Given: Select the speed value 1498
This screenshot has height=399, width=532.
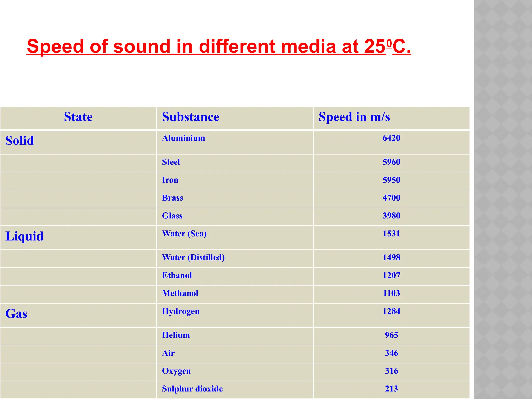Looking at the screenshot, I should [x=391, y=257].
